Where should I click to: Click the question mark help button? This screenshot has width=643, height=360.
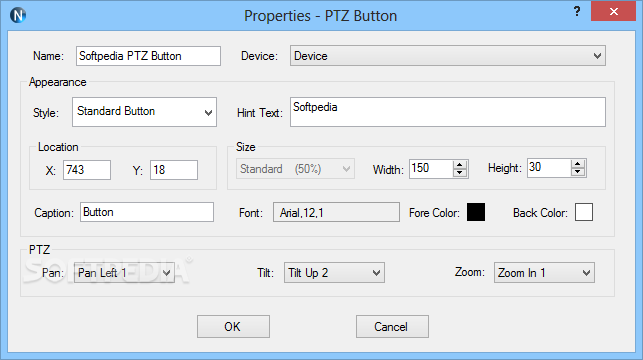pyautogui.click(x=577, y=11)
